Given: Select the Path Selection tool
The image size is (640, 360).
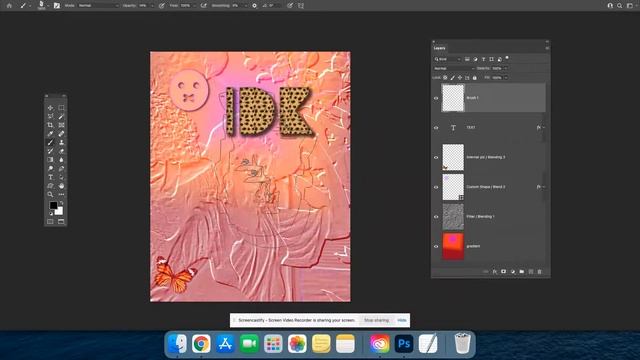Looking at the screenshot, I should click(x=61, y=177).
